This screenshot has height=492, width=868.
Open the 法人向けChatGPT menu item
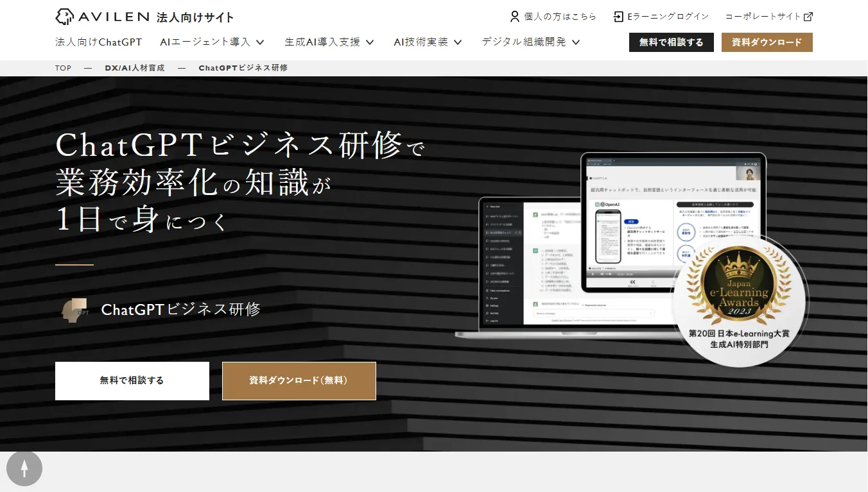pos(98,42)
